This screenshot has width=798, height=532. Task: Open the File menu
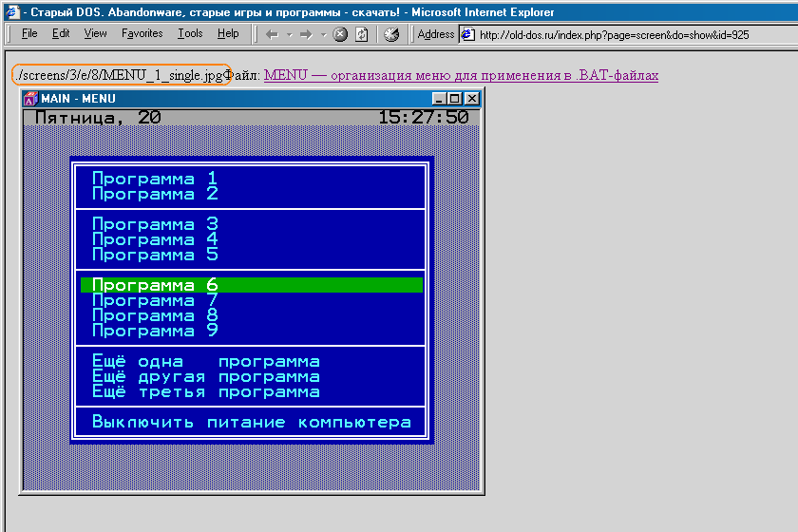point(29,33)
